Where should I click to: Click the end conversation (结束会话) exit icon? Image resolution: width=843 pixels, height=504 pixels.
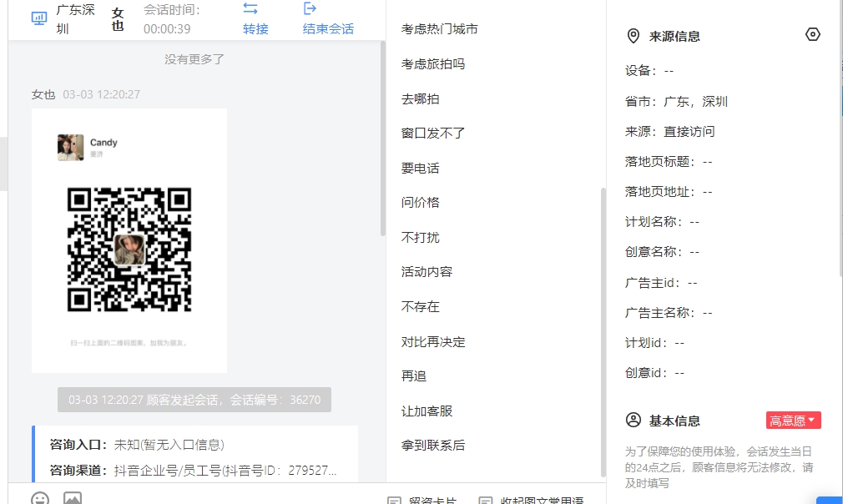pos(310,8)
